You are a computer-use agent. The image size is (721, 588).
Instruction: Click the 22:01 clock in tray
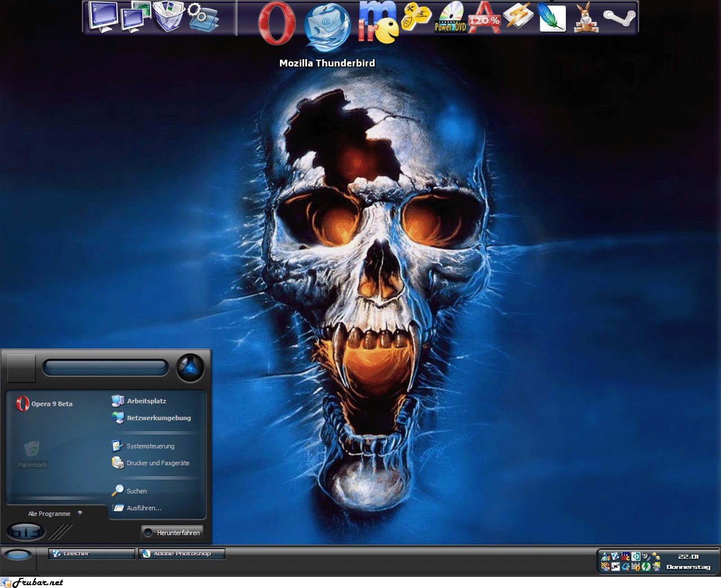coord(688,556)
